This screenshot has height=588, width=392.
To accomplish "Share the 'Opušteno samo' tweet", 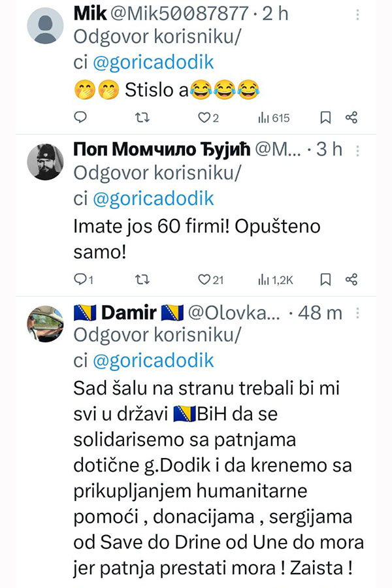I will (351, 280).
